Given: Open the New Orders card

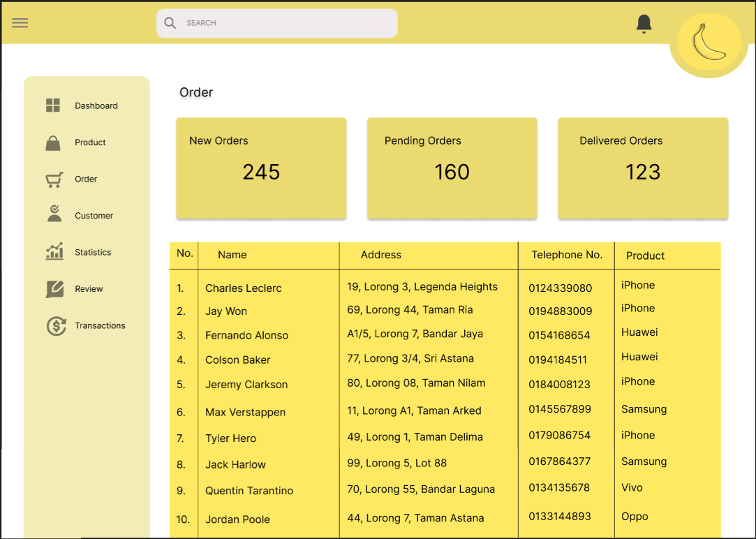Looking at the screenshot, I should coord(261,168).
